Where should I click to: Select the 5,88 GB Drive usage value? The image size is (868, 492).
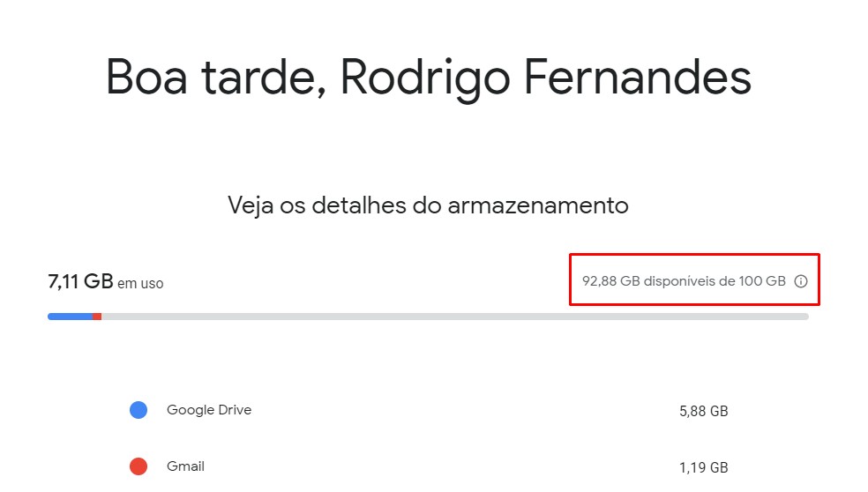(704, 411)
